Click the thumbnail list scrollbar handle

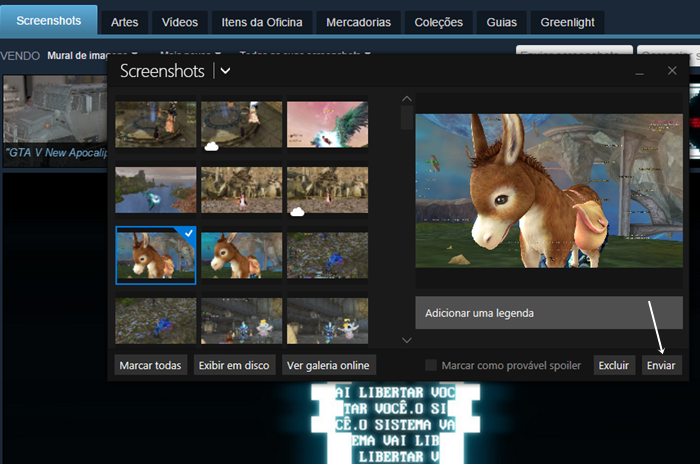tap(407, 117)
